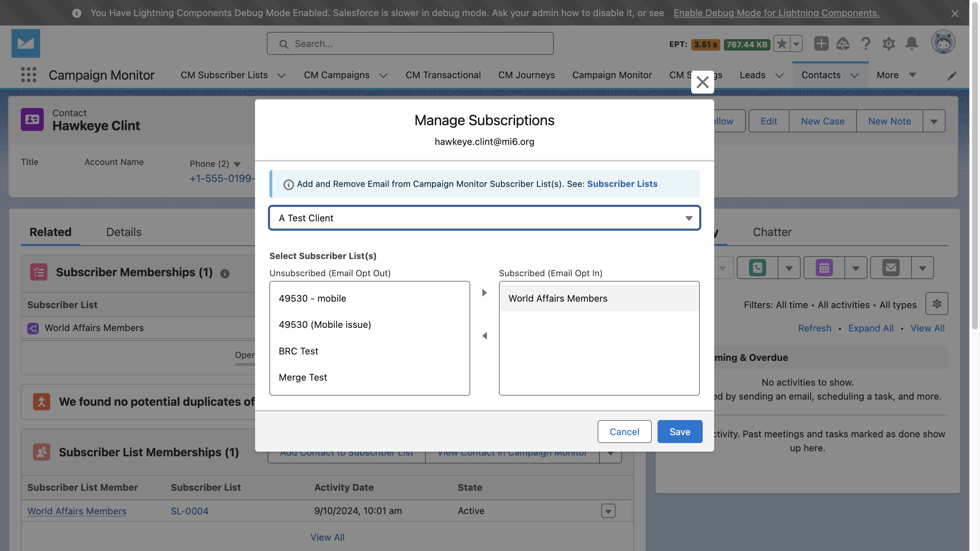Click the Cancel button
This screenshot has width=980, height=551.
[x=624, y=432]
